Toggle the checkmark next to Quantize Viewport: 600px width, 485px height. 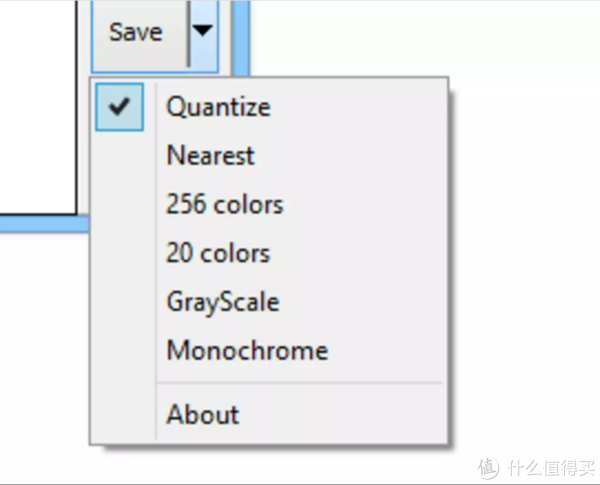point(120,107)
